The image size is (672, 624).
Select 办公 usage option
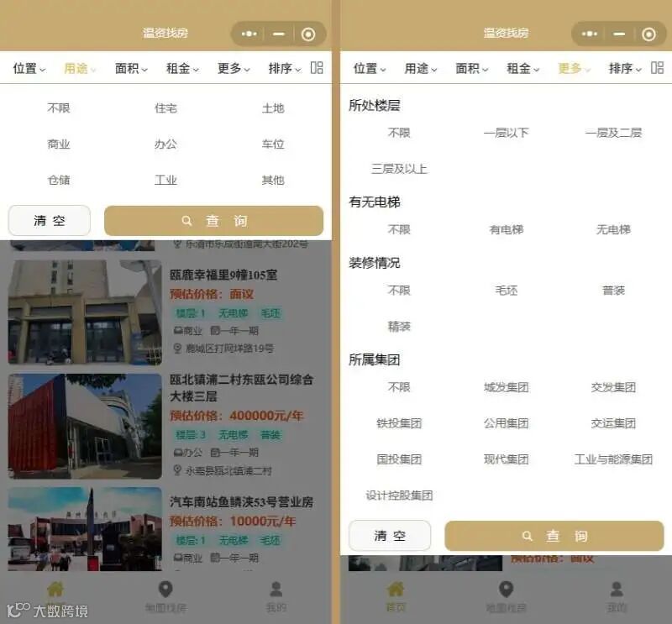click(x=165, y=144)
